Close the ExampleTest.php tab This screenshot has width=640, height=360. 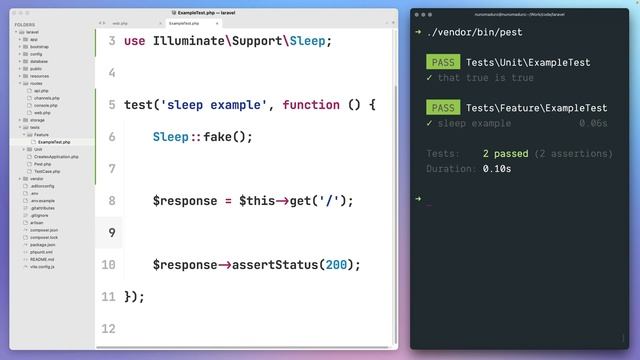[x=217, y=23]
